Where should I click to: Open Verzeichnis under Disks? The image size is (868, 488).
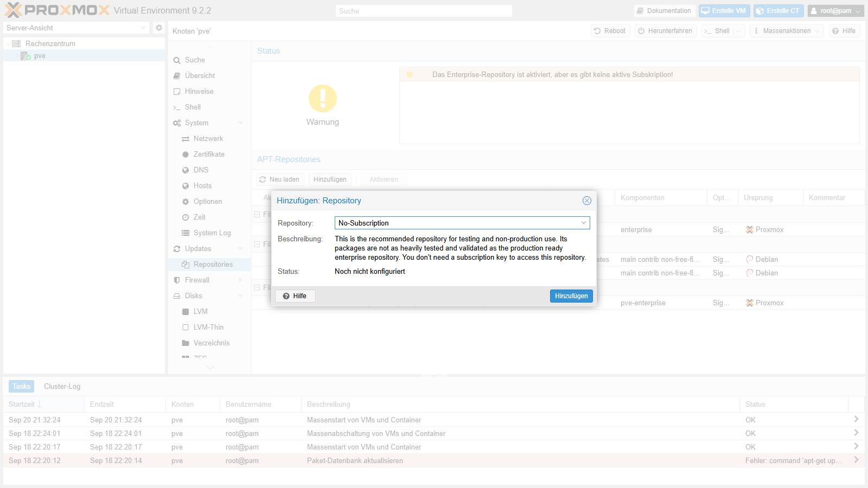209,343
